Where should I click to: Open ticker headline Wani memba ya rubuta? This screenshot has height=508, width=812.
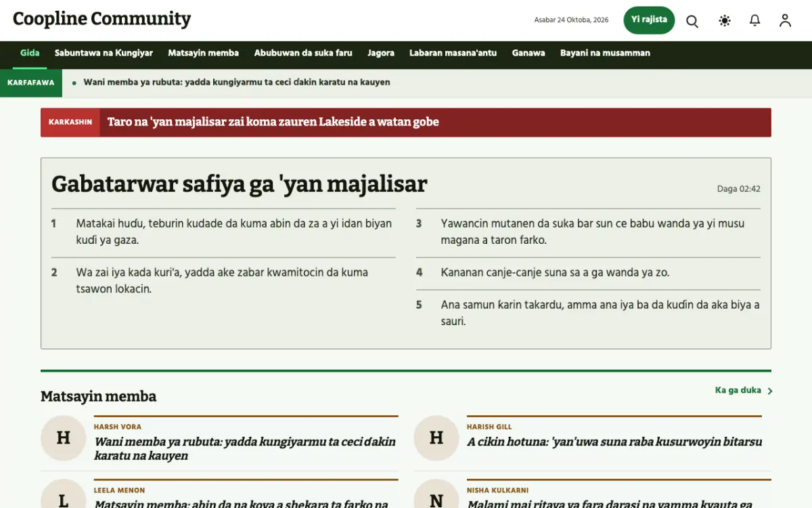click(x=237, y=83)
